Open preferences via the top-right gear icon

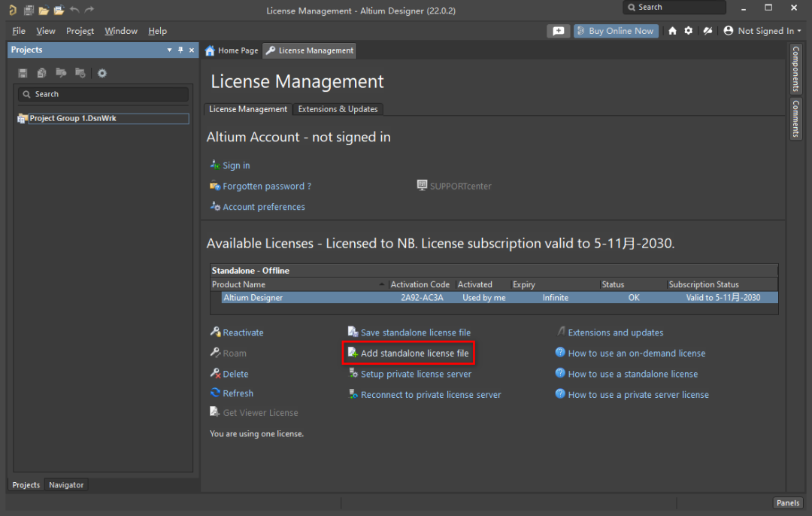pos(688,31)
